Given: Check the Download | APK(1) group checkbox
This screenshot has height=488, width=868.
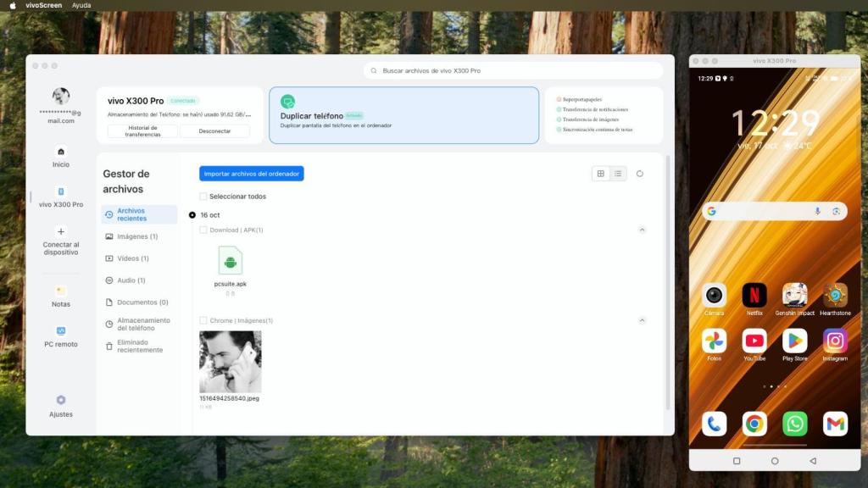Looking at the screenshot, I should click(203, 230).
